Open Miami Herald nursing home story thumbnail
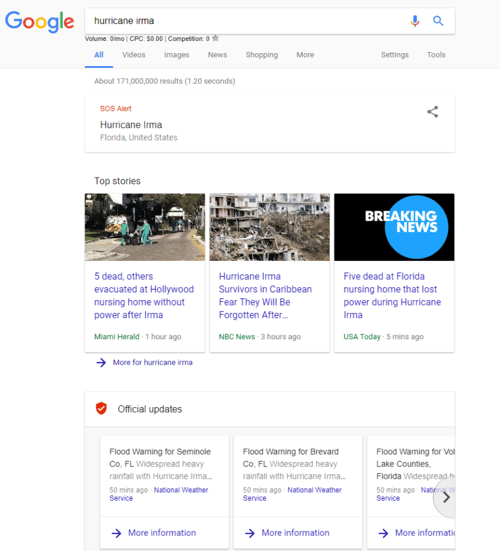Image resolution: width=500 pixels, height=551 pixels. [145, 227]
